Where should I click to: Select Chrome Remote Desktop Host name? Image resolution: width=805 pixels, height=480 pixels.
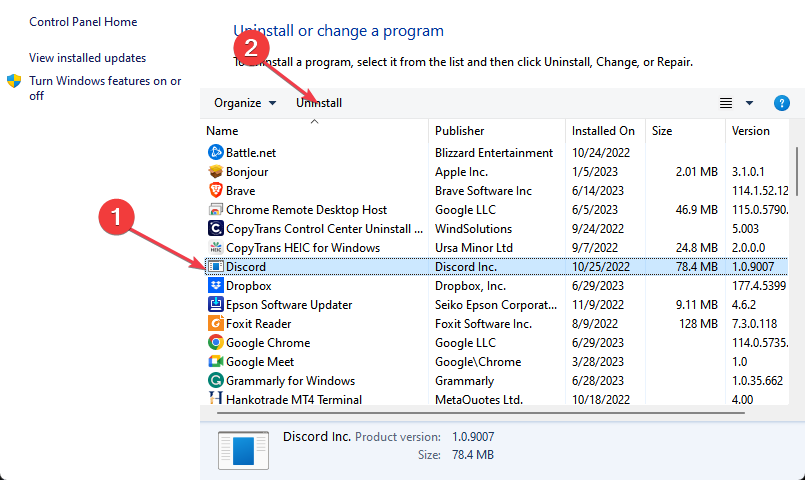click(x=306, y=209)
